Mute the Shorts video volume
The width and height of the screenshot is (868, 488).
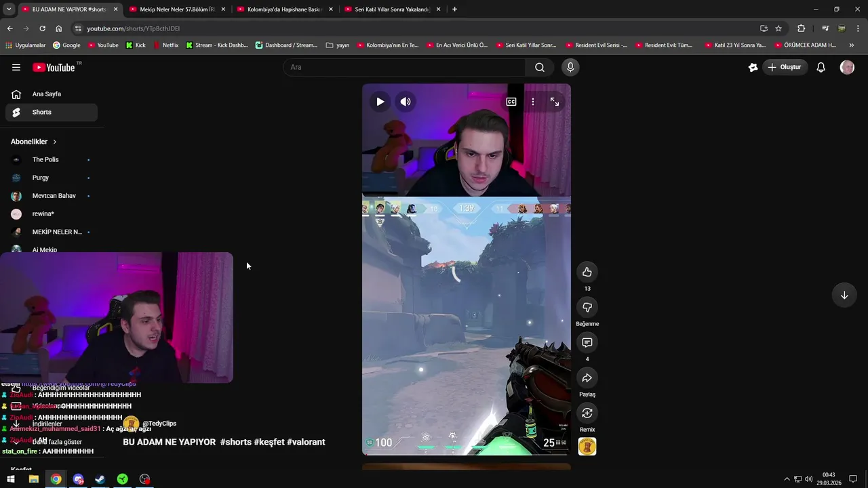(x=406, y=102)
